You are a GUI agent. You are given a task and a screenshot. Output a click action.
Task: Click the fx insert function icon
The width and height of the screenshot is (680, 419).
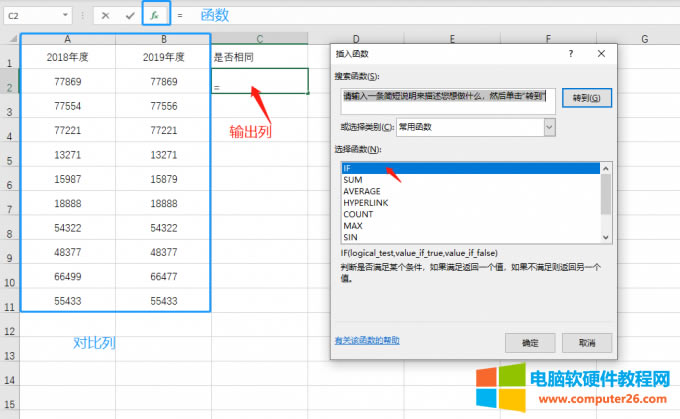coord(154,16)
